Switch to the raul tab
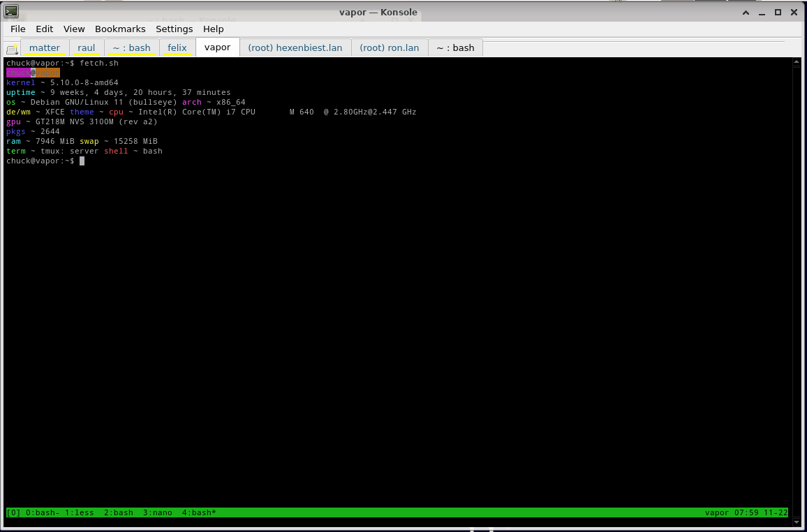Screen dimensions: 807x532 87,47
